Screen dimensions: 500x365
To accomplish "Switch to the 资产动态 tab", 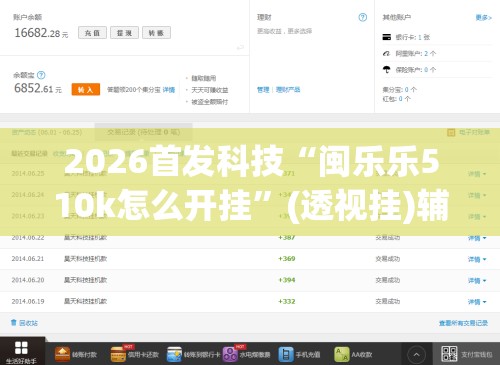I will (47, 132).
